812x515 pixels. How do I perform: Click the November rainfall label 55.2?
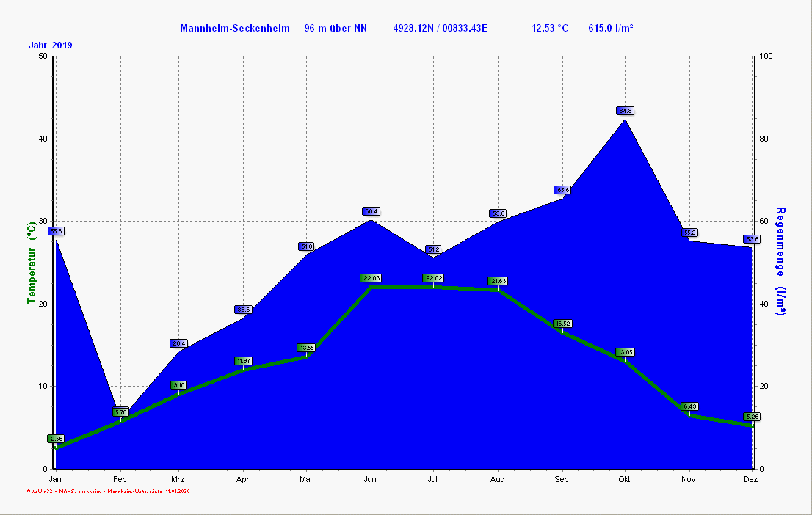[x=689, y=233]
